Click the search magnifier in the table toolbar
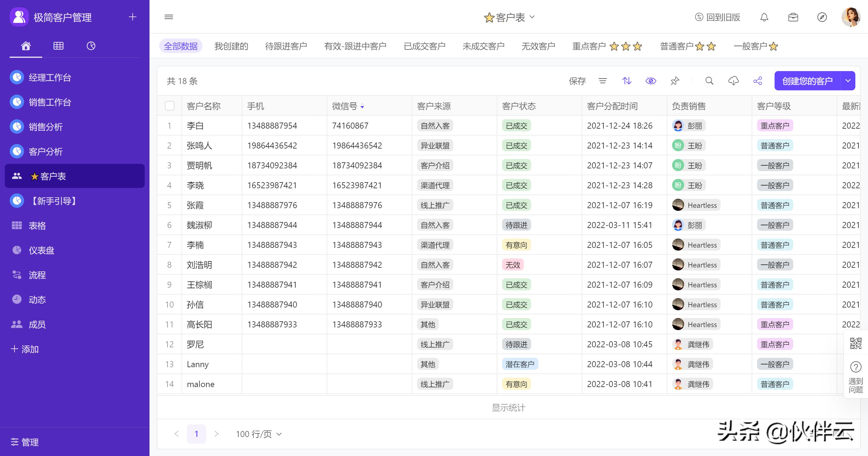 (x=709, y=81)
